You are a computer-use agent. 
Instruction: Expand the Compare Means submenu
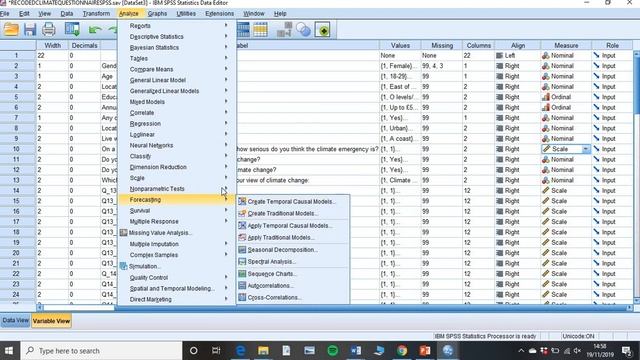tap(177, 69)
